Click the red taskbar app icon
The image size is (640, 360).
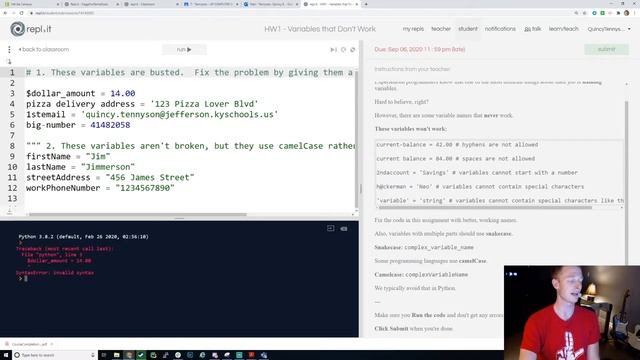(x=251, y=355)
